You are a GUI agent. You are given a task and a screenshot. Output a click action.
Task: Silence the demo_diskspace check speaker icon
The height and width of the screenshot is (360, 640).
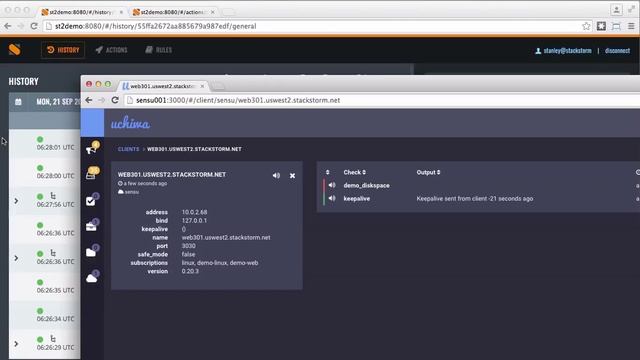(x=332, y=185)
